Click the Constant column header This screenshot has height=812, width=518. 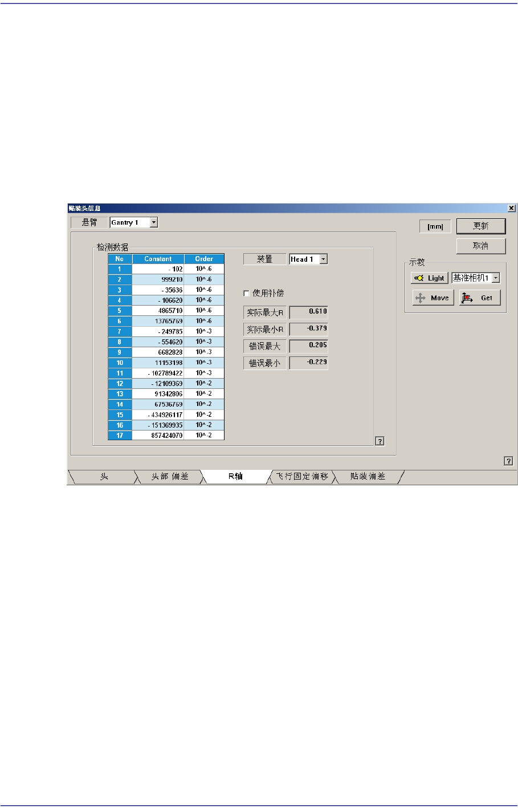[158, 259]
